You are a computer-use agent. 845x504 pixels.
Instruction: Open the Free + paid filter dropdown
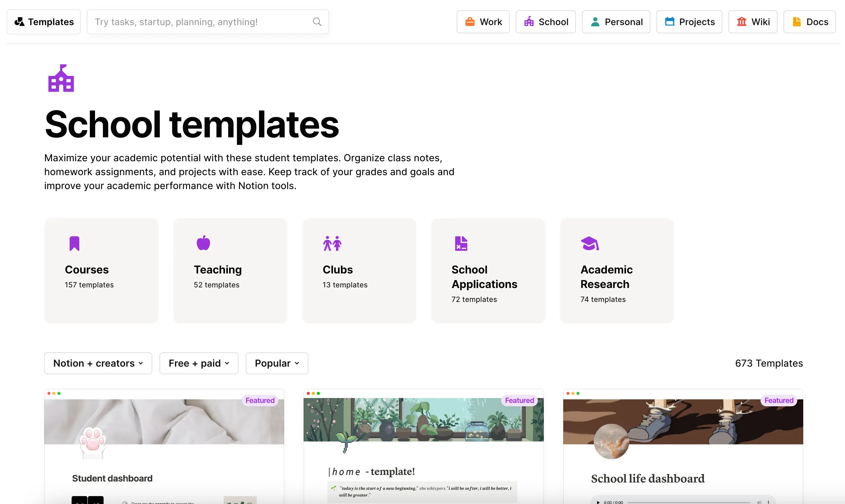pyautogui.click(x=199, y=363)
